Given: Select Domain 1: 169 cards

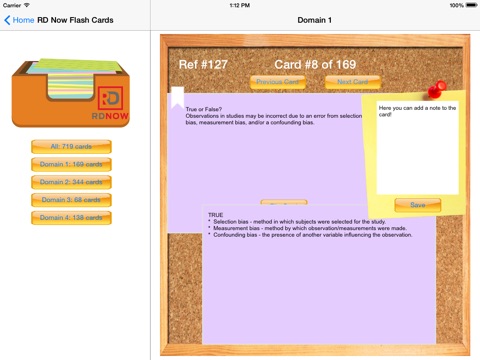Looking at the screenshot, I should click(71, 164).
